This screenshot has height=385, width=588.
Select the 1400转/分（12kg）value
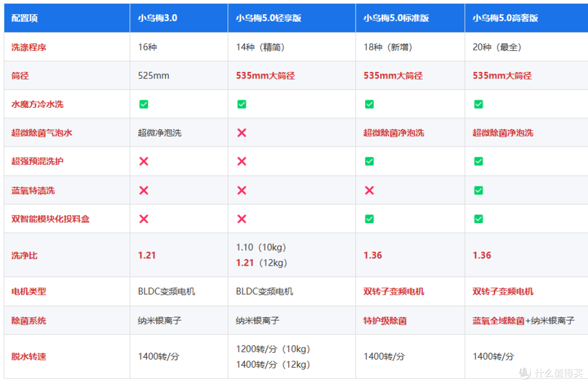click(x=273, y=365)
